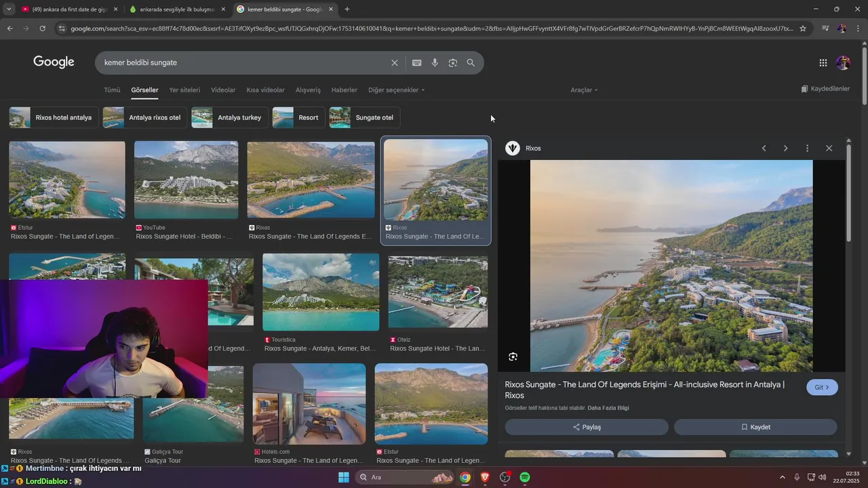Open Daha Fazla Bilgi link
868x488 pixels.
coord(608,408)
